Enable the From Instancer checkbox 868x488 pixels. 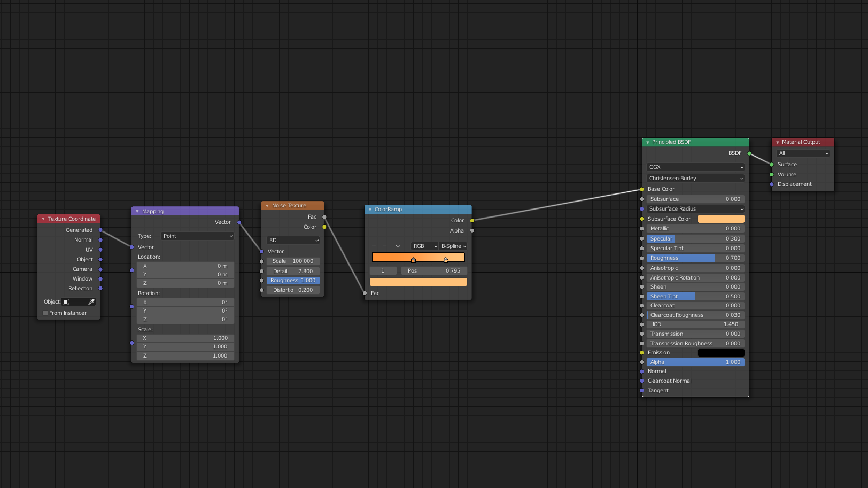(x=45, y=313)
